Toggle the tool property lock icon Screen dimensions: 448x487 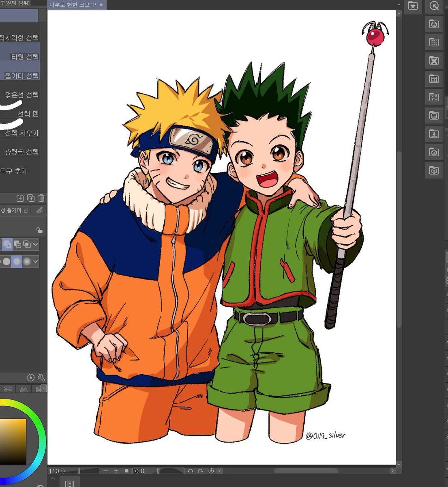point(39,230)
